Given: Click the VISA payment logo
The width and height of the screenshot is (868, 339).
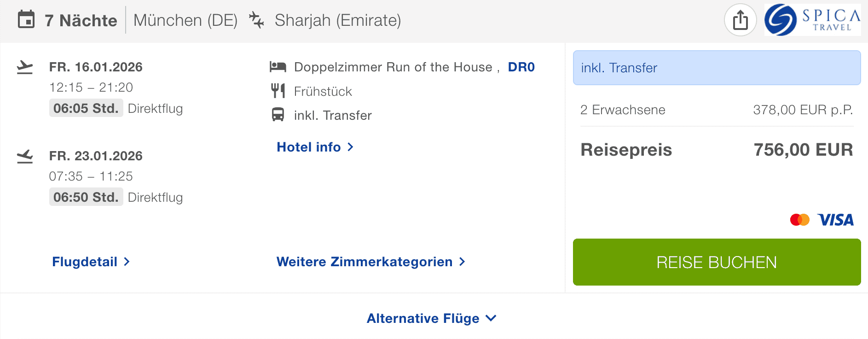Looking at the screenshot, I should 835,220.
